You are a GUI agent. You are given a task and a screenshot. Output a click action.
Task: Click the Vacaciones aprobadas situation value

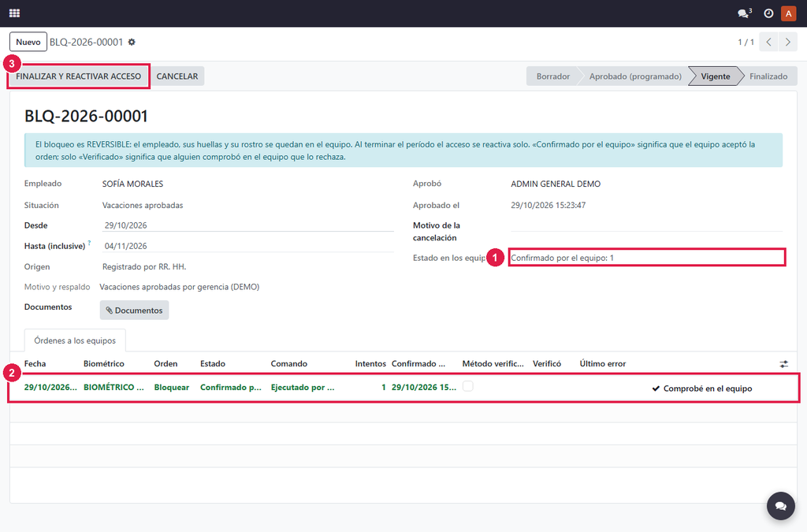[x=143, y=205]
